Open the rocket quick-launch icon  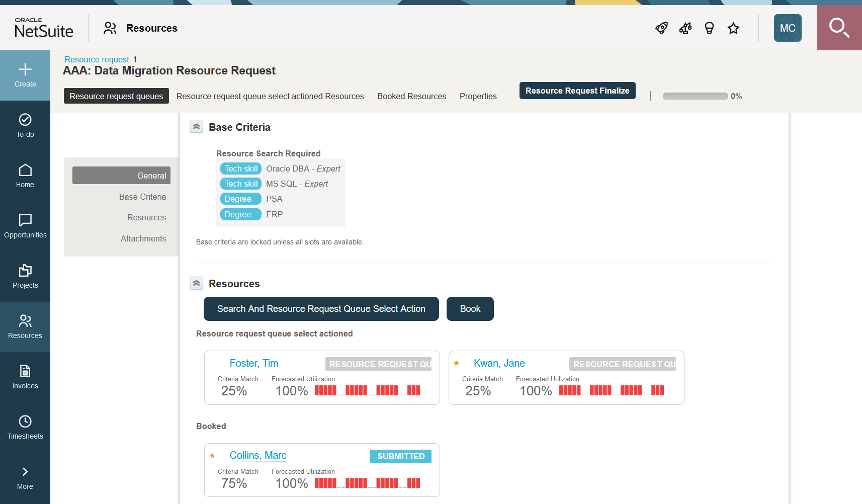(x=661, y=28)
